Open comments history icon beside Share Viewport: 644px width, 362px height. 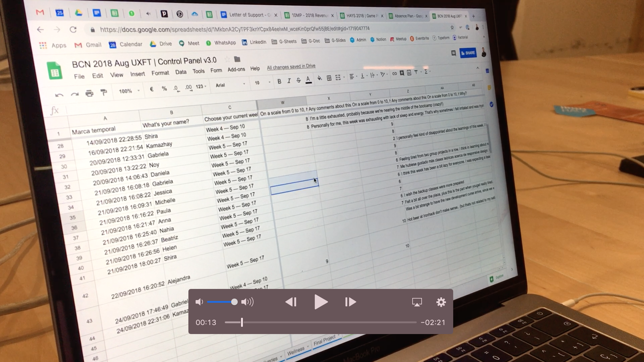(x=453, y=53)
